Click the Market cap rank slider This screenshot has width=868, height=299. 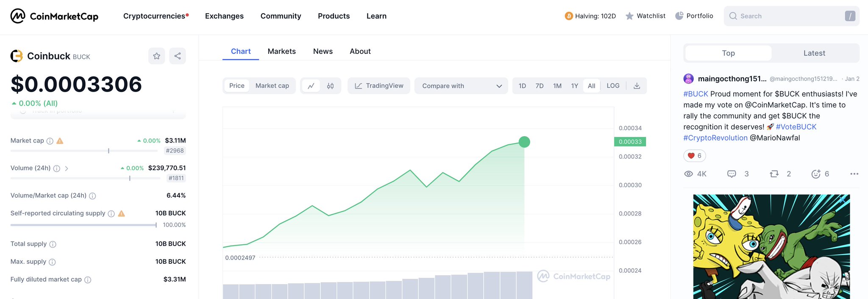point(84,151)
